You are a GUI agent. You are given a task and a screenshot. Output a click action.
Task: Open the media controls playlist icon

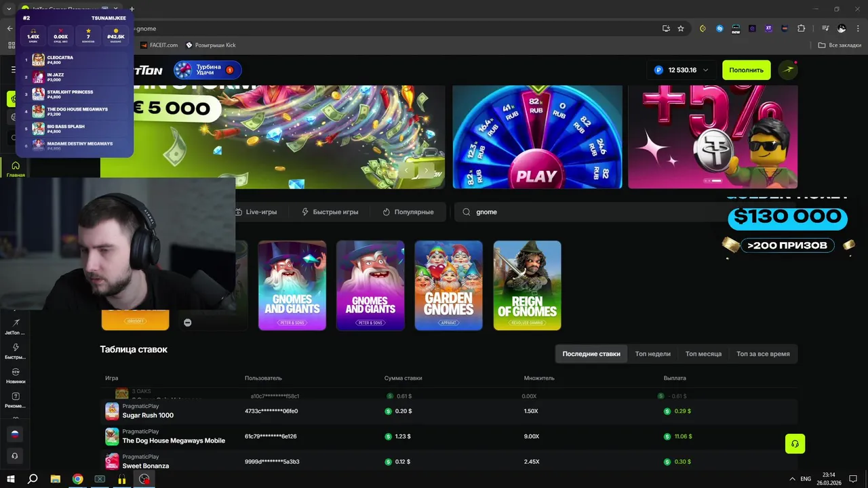pyautogui.click(x=825, y=28)
